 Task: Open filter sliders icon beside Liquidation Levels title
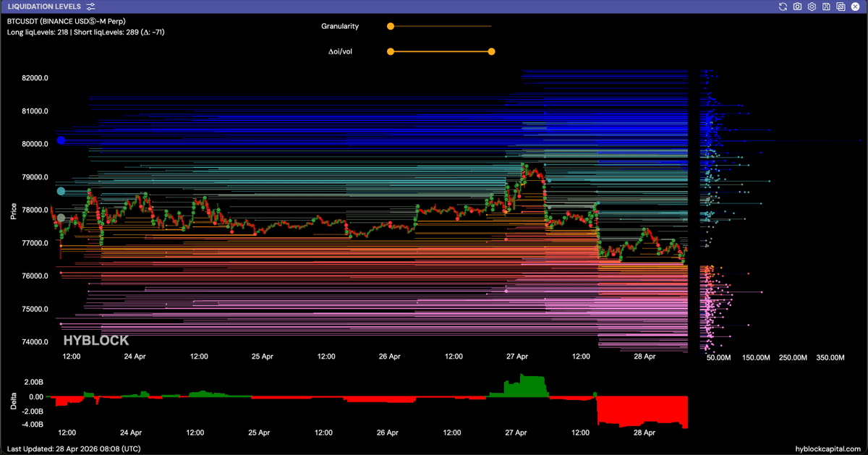pyautogui.click(x=90, y=7)
